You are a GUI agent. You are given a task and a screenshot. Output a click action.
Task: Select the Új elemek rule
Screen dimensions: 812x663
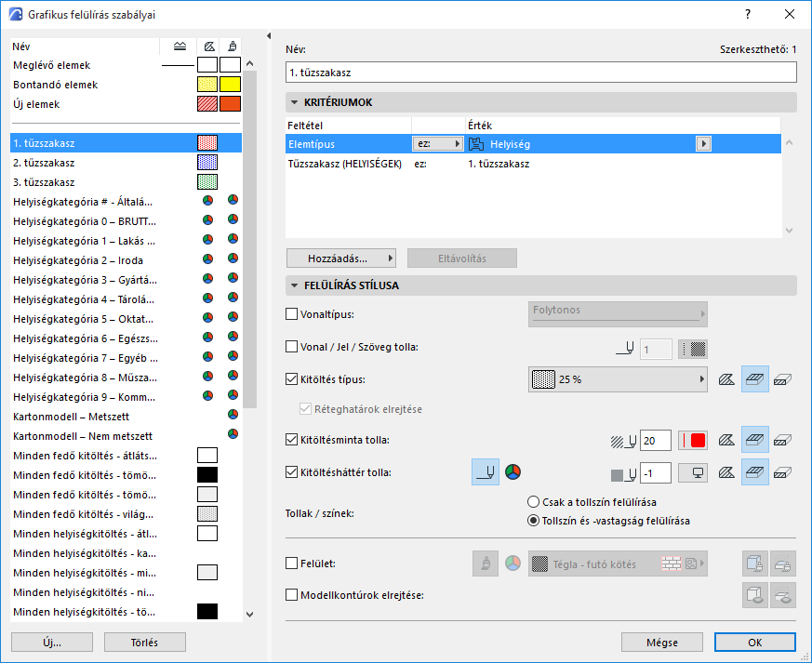tap(126, 104)
